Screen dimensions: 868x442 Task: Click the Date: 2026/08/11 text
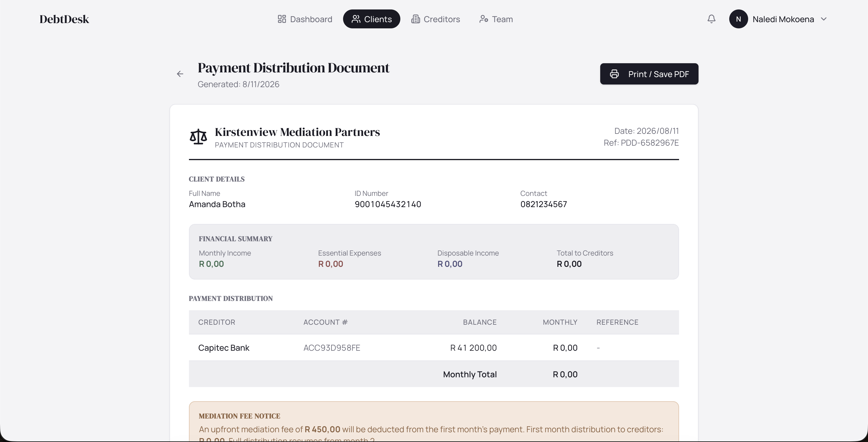coord(646,131)
